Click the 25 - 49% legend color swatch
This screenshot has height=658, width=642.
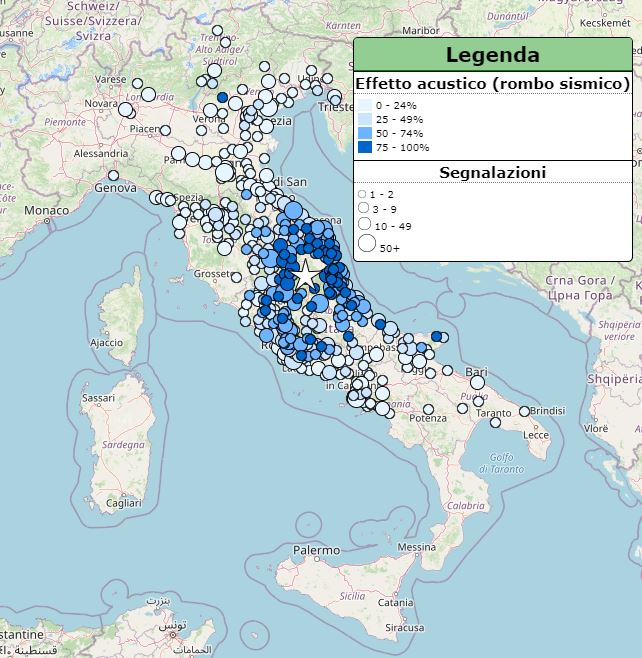point(365,119)
